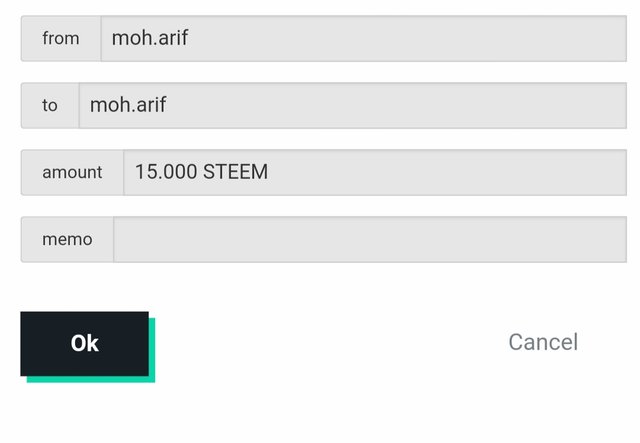Place cursor in the memo box

(369, 239)
